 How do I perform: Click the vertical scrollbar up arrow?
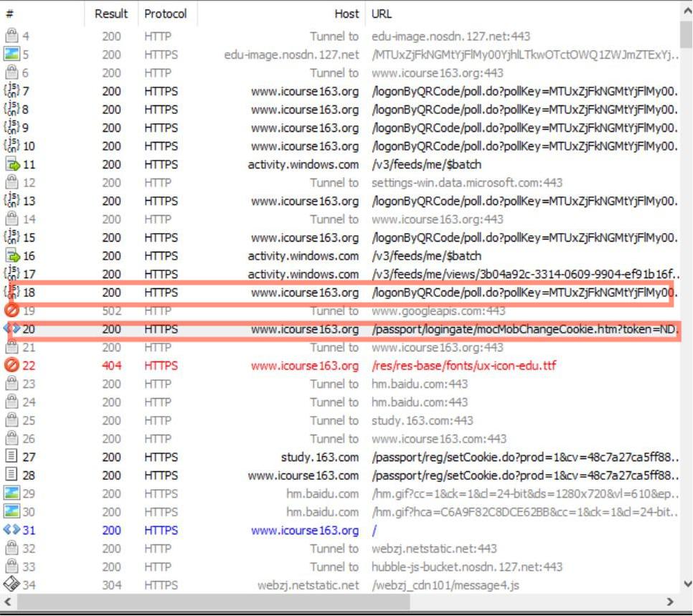687,12
